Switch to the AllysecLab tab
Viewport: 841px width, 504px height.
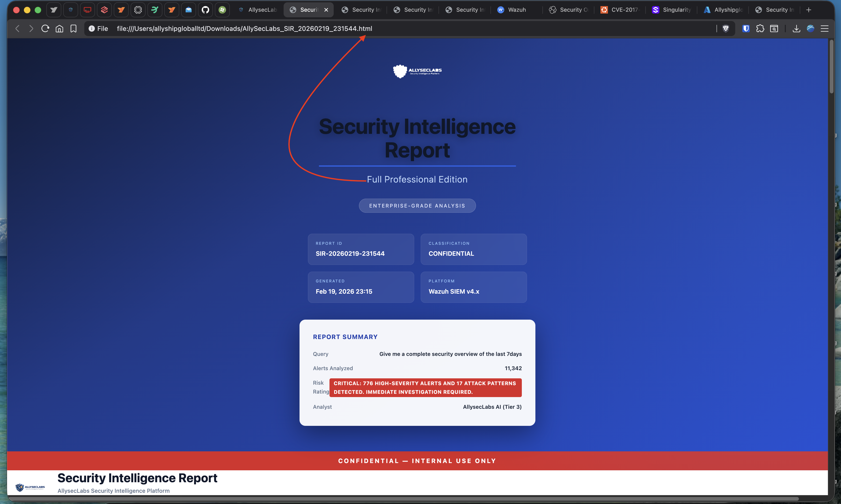pyautogui.click(x=258, y=10)
